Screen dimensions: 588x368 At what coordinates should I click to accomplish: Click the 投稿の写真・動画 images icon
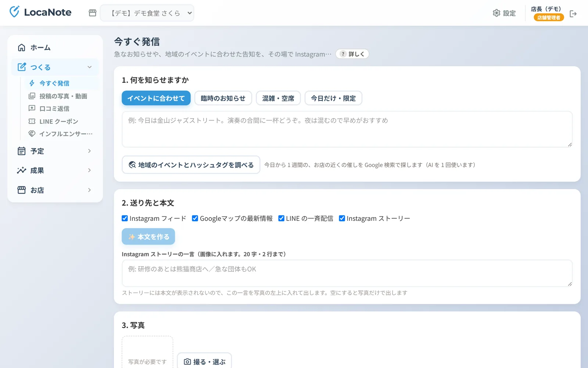[x=32, y=96]
